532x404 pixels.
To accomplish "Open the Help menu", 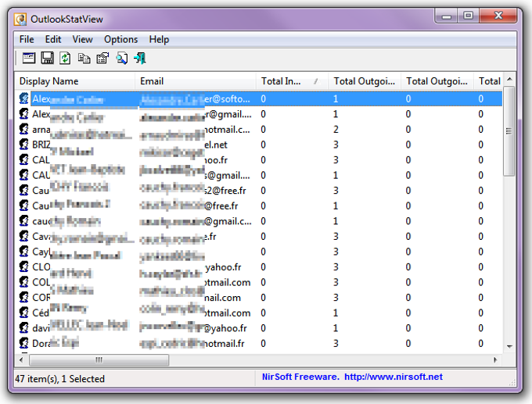I will coord(159,39).
